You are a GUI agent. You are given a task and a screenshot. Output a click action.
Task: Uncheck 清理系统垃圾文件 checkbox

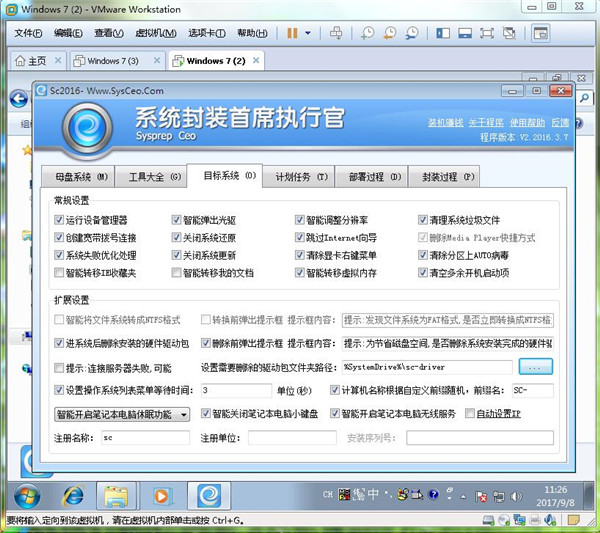pos(422,220)
